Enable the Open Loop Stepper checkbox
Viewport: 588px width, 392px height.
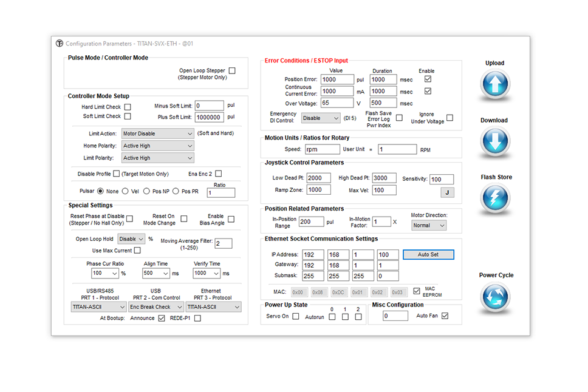tap(232, 71)
